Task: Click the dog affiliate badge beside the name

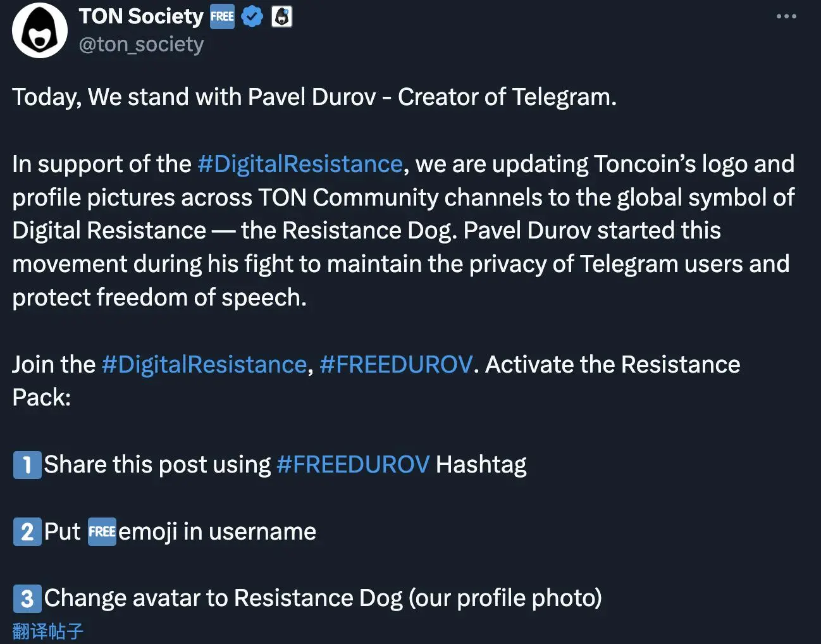Action: tap(282, 16)
